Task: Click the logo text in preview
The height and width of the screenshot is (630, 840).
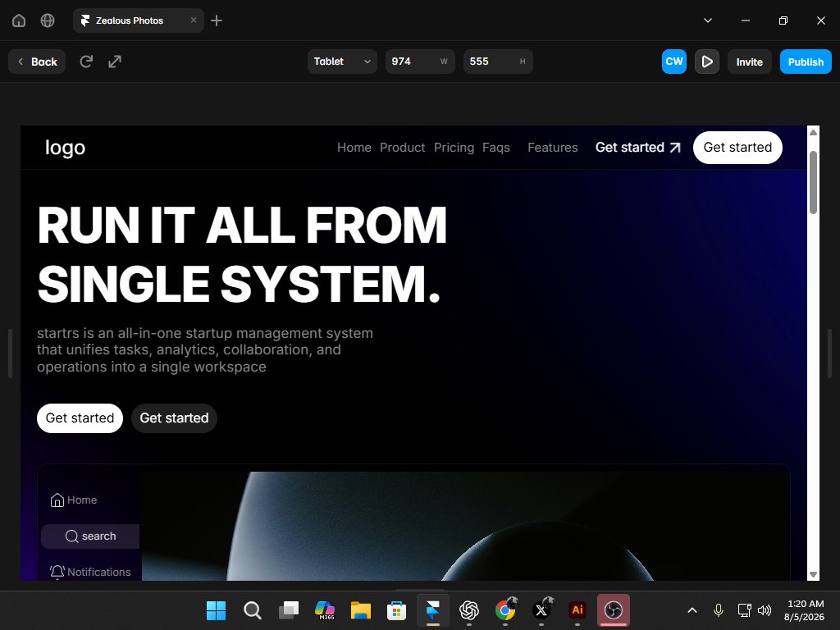Action: [x=65, y=148]
